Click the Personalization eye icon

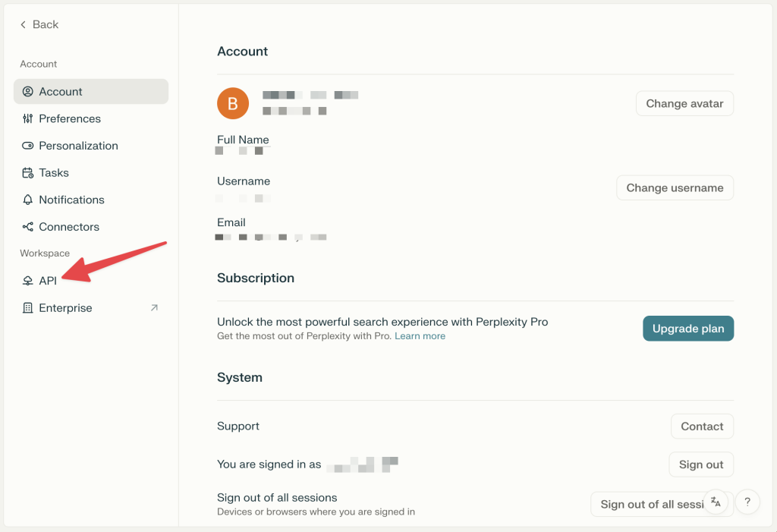tap(28, 145)
